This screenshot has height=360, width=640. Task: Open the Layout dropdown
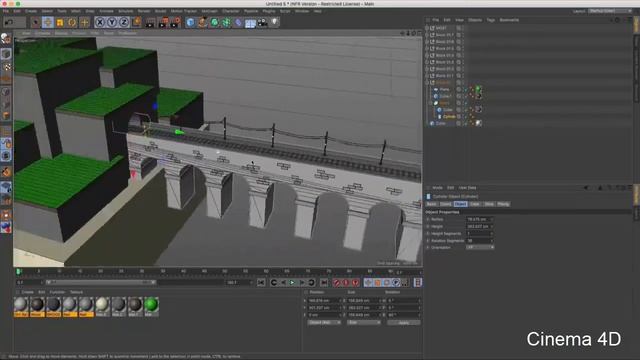[610, 11]
